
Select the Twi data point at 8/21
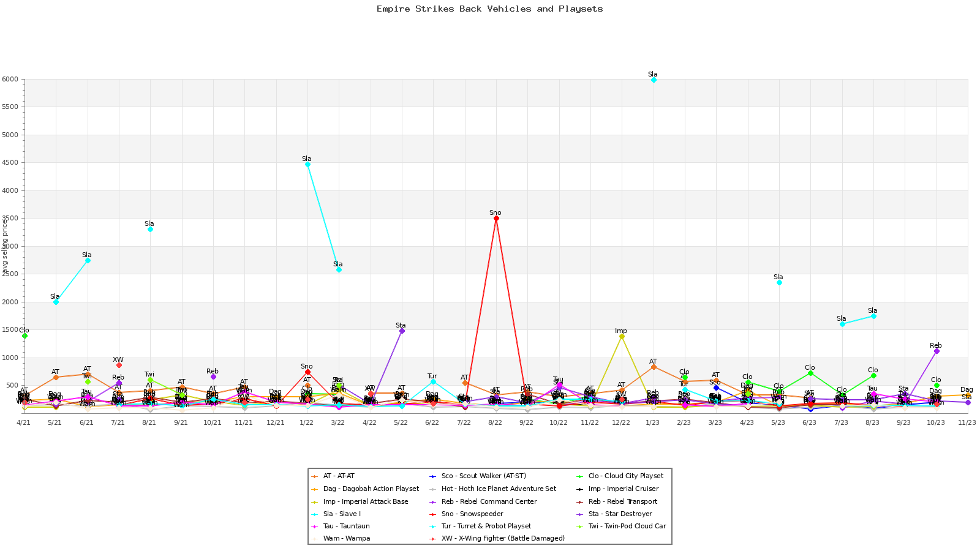[150, 380]
